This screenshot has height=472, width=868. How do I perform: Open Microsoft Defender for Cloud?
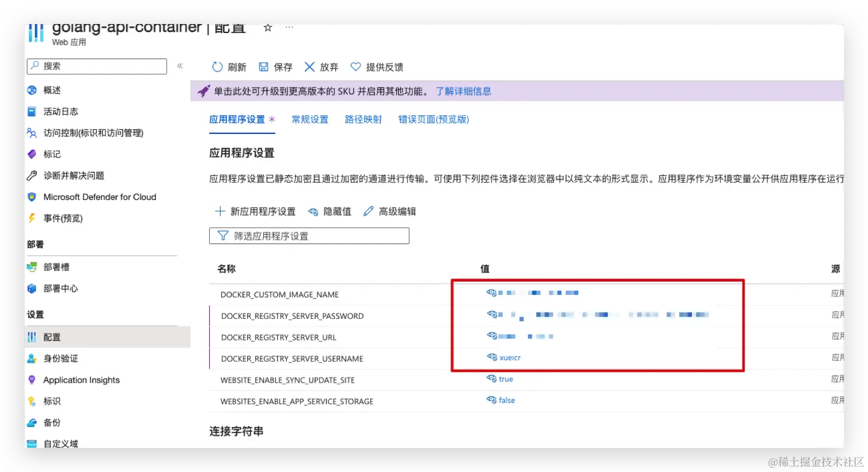tap(99, 197)
